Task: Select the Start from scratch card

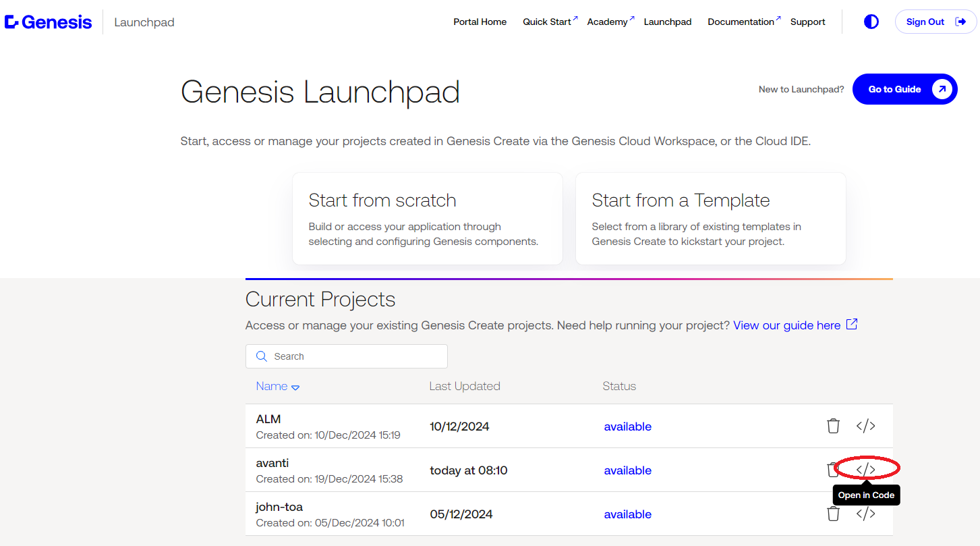Action: point(428,219)
